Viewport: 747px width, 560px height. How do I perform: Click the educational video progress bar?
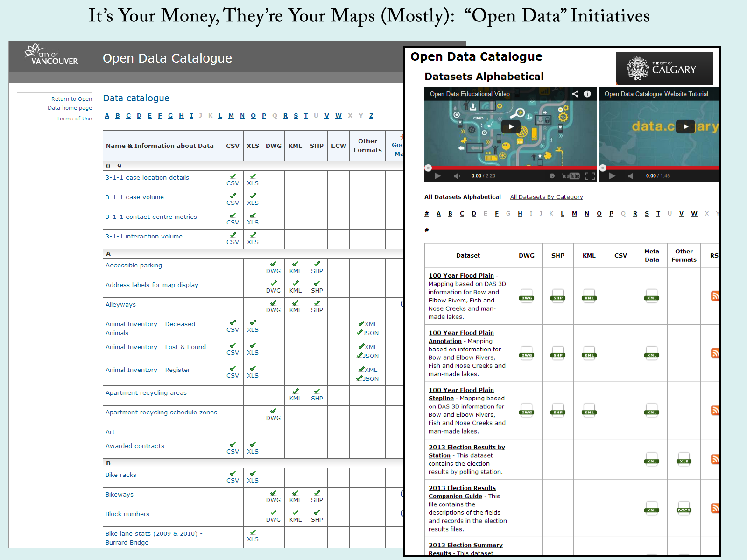coord(511,168)
